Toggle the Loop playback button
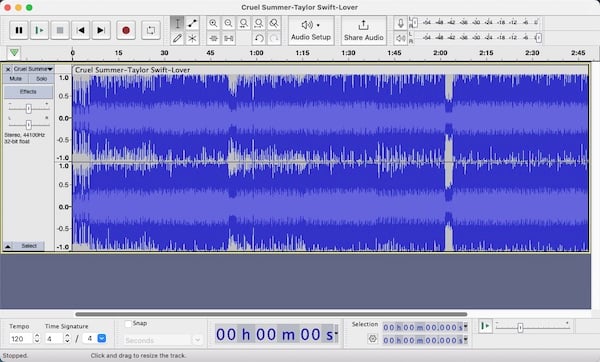Image resolution: width=600 pixels, height=362 pixels. coord(151,30)
